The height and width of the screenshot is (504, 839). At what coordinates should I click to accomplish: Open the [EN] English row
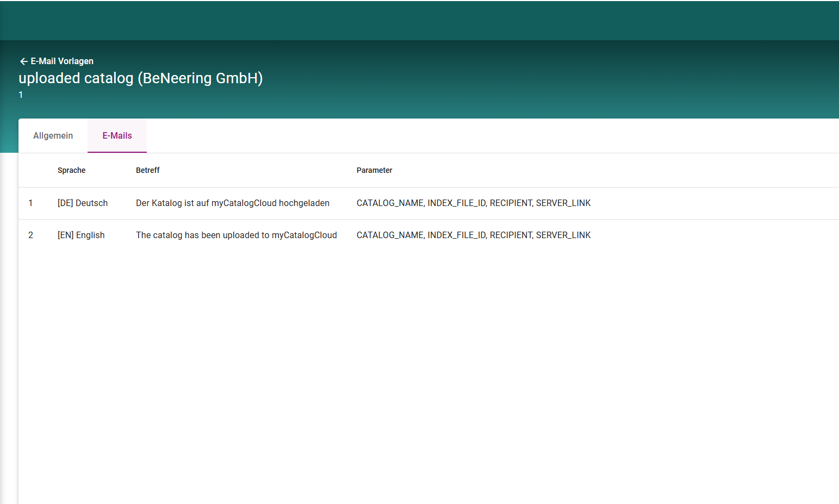tap(428, 235)
